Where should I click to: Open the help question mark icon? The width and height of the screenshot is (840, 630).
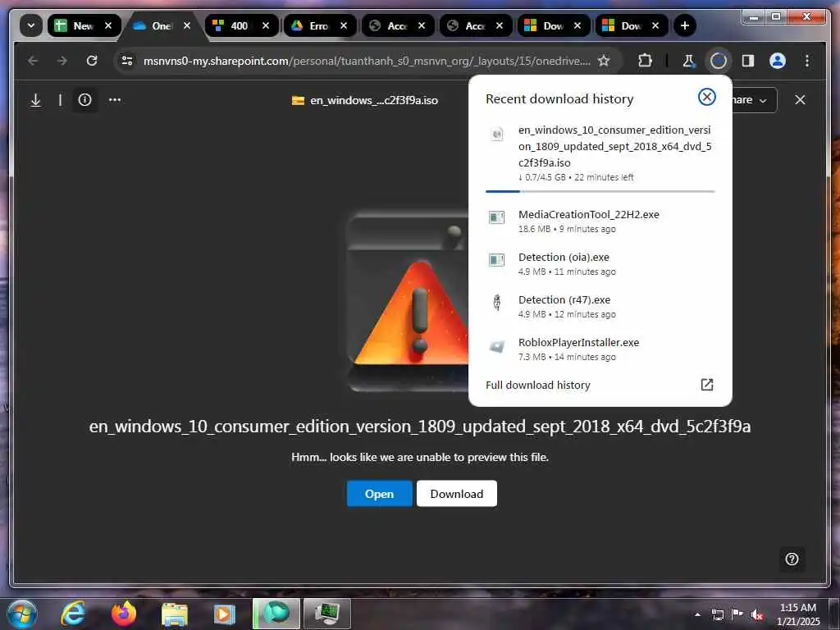[792, 559]
